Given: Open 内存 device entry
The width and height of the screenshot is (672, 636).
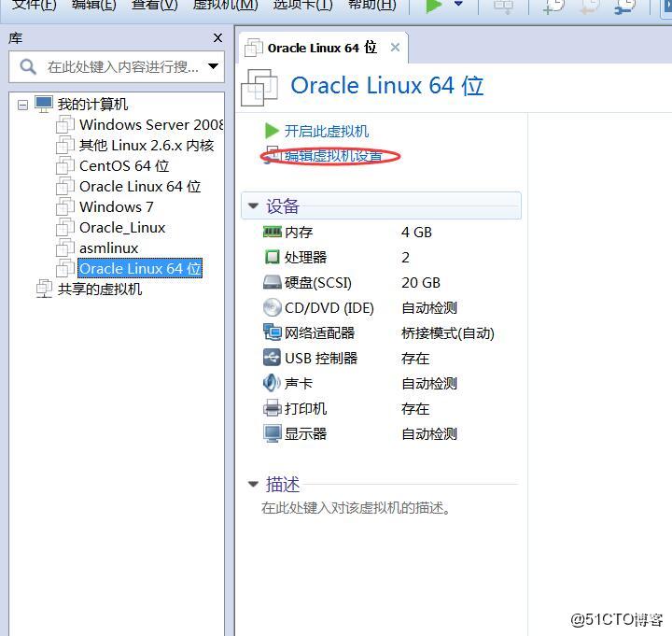Looking at the screenshot, I should coord(299,233).
